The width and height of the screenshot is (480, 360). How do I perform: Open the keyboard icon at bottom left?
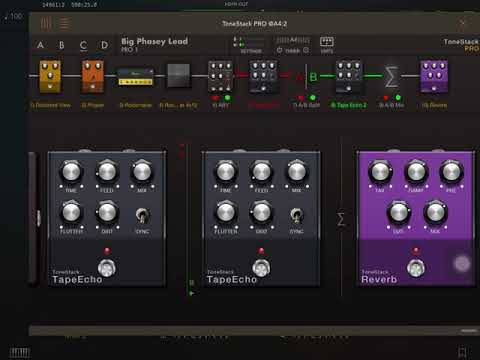click(20, 352)
